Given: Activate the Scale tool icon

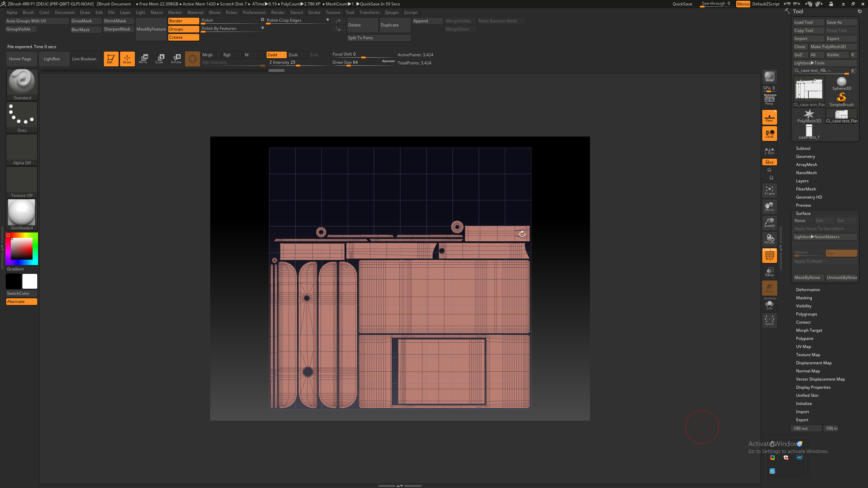Looking at the screenshot, I should point(159,59).
